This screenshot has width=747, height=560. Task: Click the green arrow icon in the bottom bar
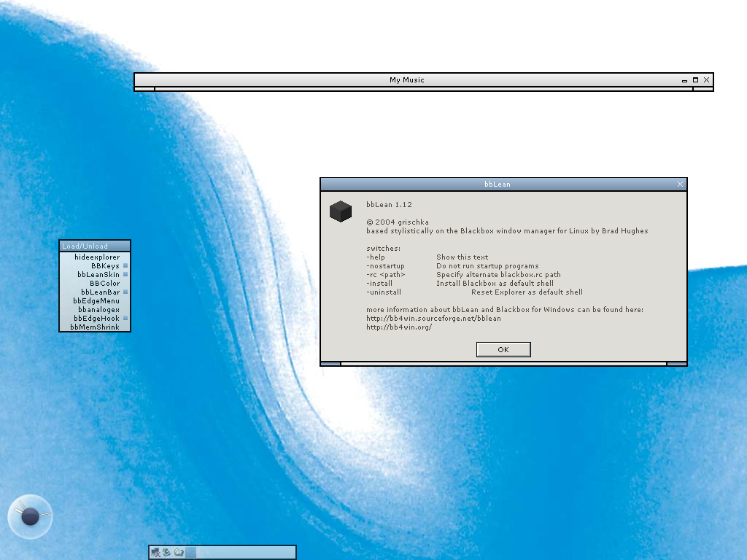[167, 553]
